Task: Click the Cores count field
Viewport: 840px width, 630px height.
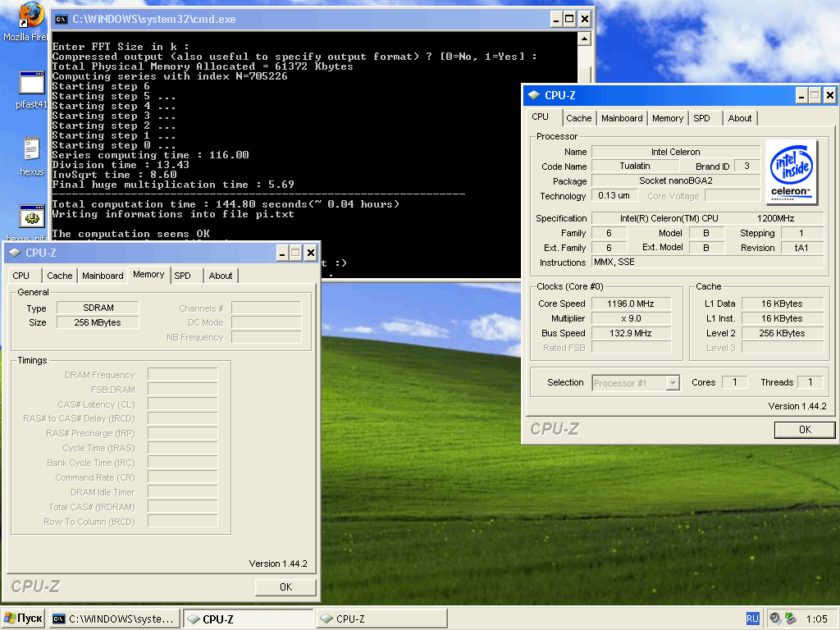Action: pyautogui.click(x=734, y=382)
